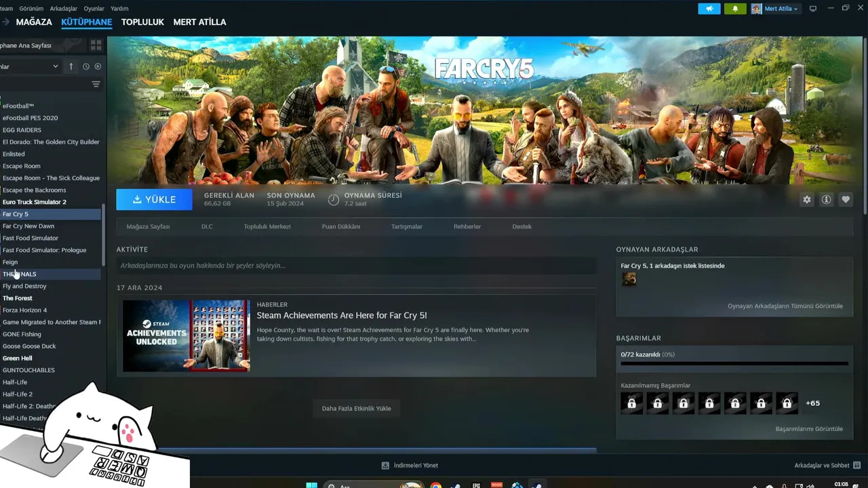Open Epic Games launcher from taskbar

pos(476,485)
